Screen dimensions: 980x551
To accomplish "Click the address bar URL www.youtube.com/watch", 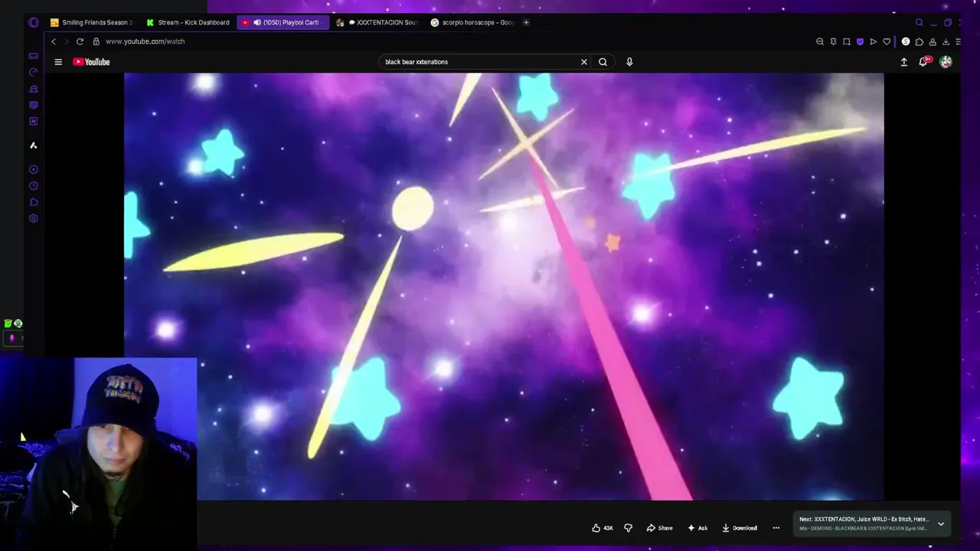I will [x=145, y=41].
